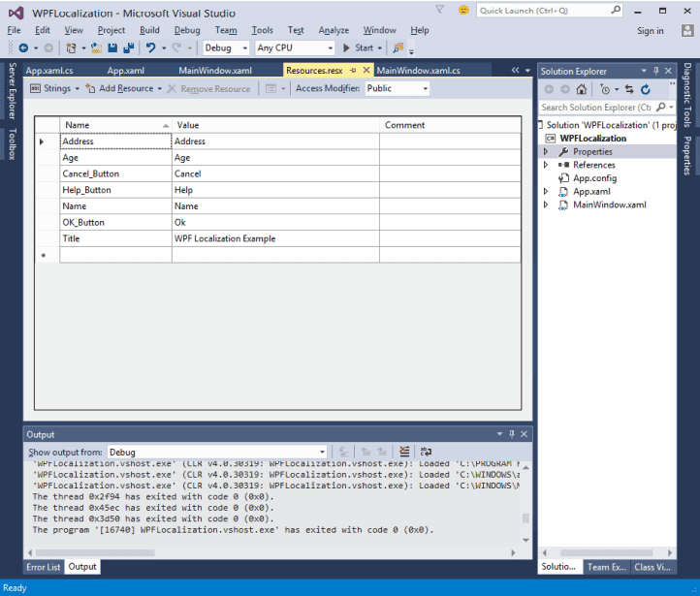Open the File menu
The width and height of the screenshot is (700, 596).
pyautogui.click(x=14, y=30)
